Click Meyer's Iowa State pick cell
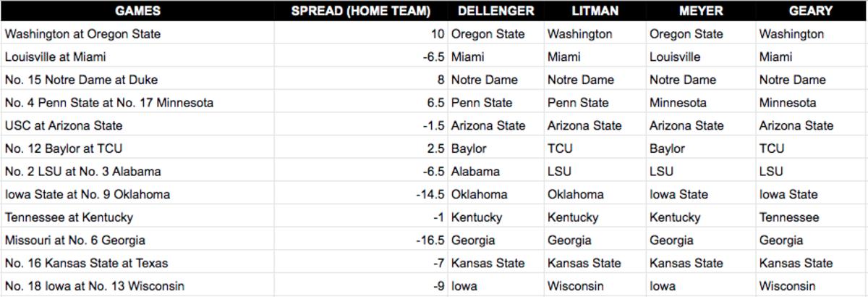This screenshot has width=868, height=297. click(701, 194)
